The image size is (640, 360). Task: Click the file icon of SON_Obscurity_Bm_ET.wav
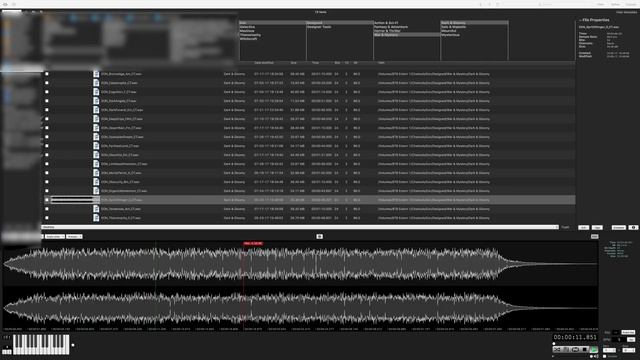tap(96, 182)
